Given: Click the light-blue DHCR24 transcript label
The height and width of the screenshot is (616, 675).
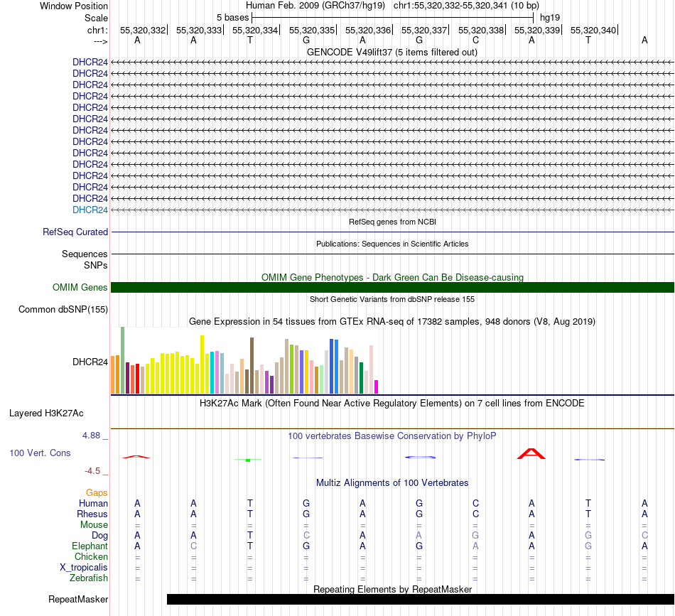Looking at the screenshot, I should (x=90, y=210).
